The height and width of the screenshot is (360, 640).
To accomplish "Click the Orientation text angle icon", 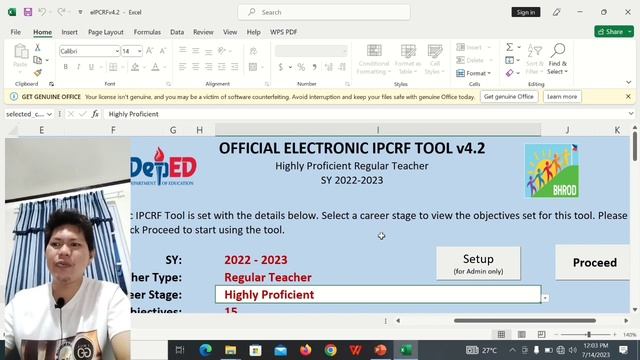I will tap(222, 51).
